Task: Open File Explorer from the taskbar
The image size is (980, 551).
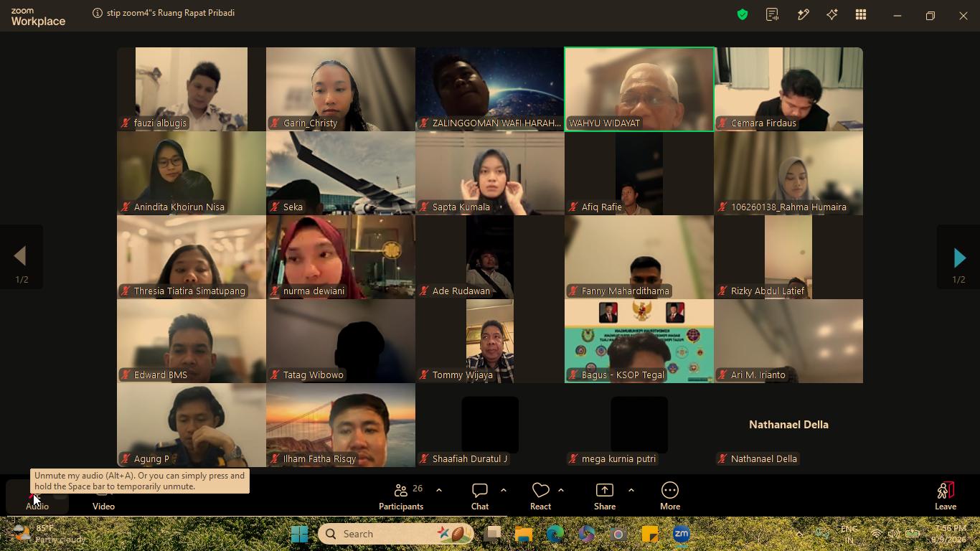Action: point(524,534)
